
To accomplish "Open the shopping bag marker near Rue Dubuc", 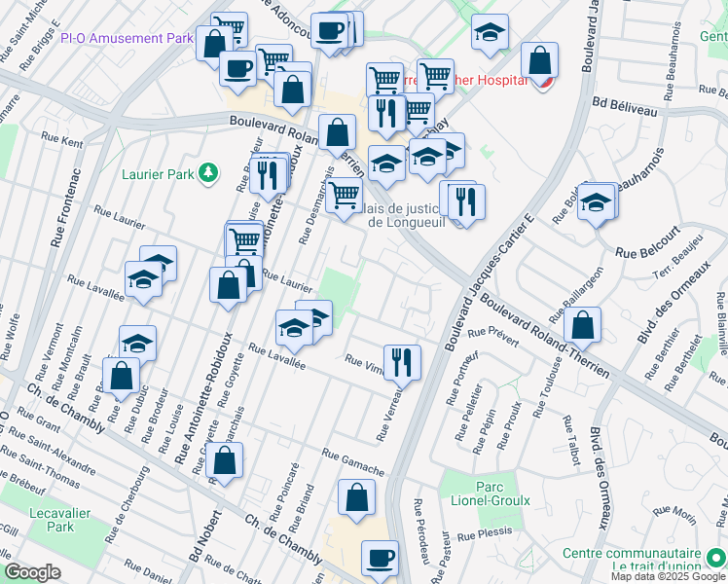I will coord(122,377).
